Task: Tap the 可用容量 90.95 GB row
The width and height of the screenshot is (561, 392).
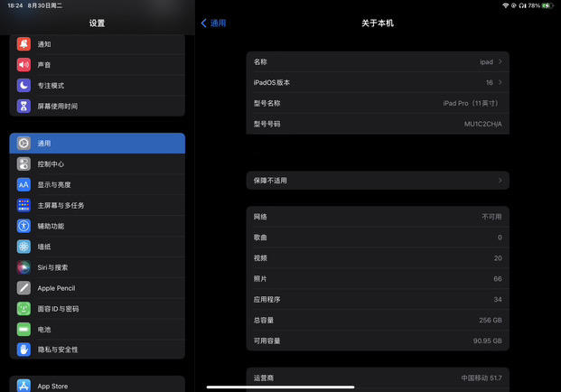Action: pyautogui.click(x=378, y=341)
